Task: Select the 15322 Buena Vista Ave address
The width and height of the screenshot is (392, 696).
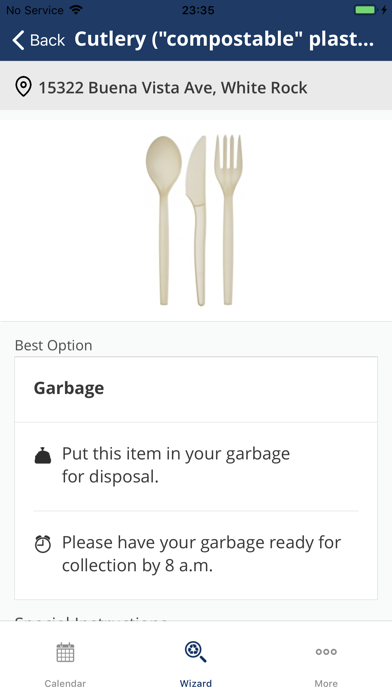Action: [173, 87]
